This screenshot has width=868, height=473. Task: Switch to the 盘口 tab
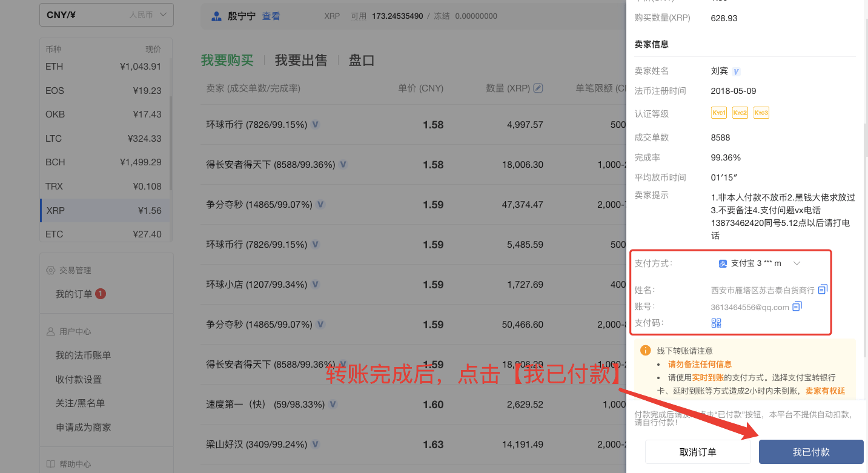[x=362, y=60]
